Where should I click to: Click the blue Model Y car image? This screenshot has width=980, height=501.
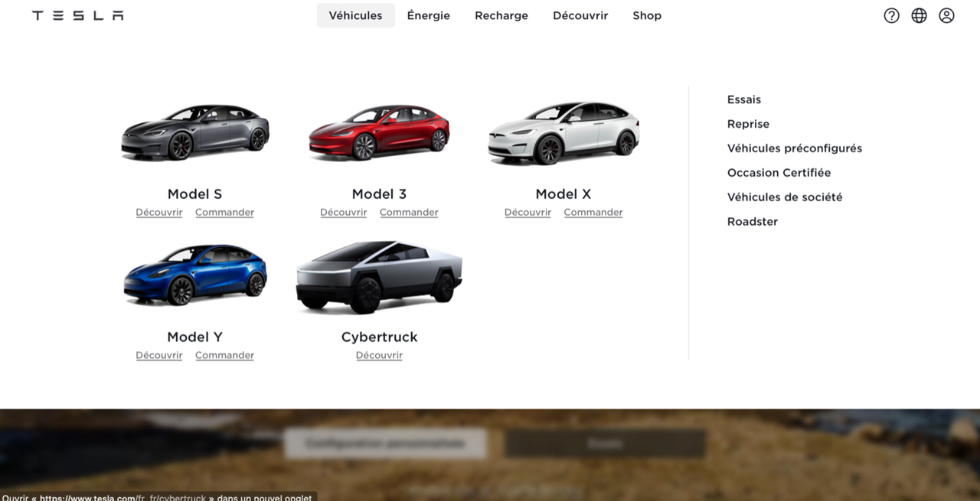pos(195,275)
